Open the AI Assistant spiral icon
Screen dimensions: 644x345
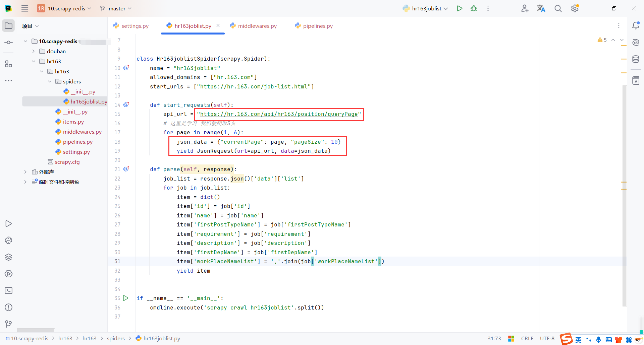[x=636, y=43]
